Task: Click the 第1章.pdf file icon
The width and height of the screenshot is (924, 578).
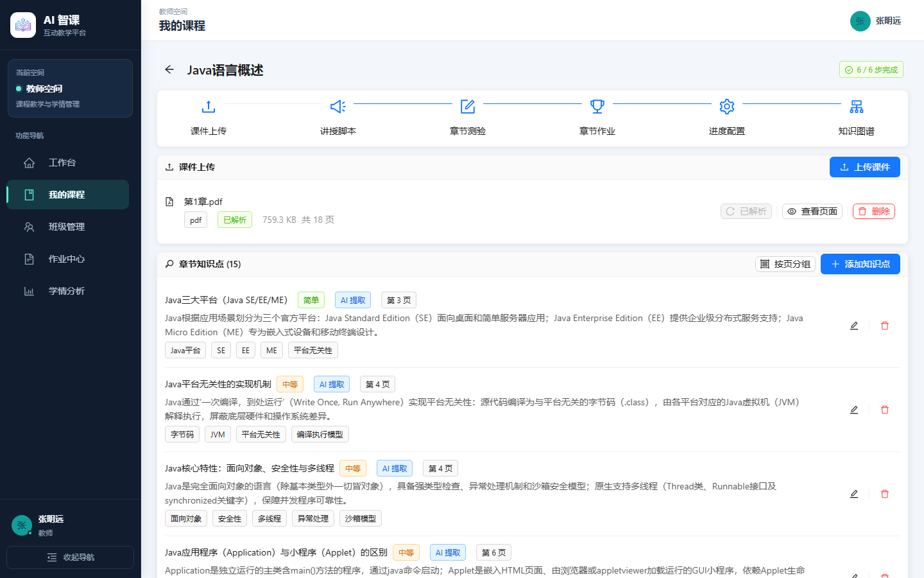Action: [169, 202]
